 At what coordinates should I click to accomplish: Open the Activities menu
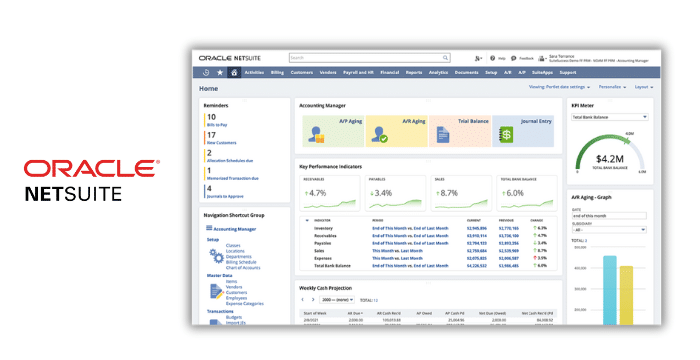254,72
